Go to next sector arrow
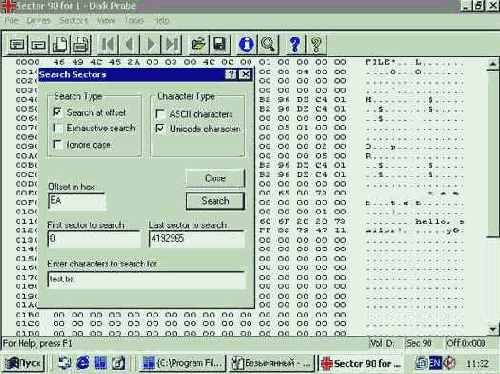The height and width of the screenshot is (374, 500). (151, 44)
